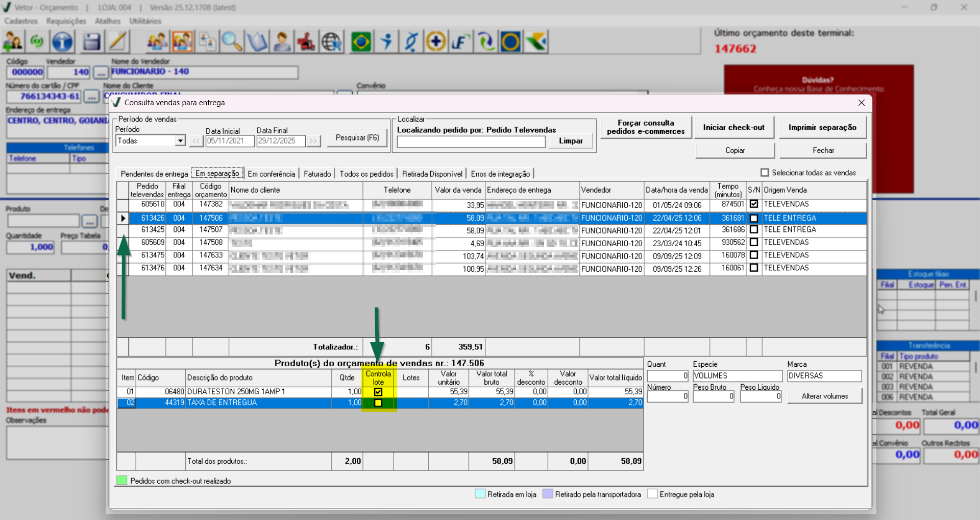Click the add customer icon with green plus
This screenshot has width=980, height=520.
pyautogui.click(x=13, y=41)
